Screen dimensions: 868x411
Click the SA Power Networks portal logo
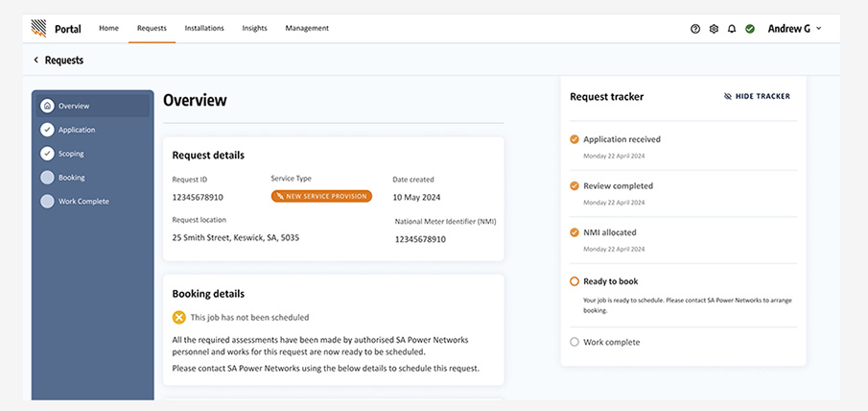[x=38, y=28]
